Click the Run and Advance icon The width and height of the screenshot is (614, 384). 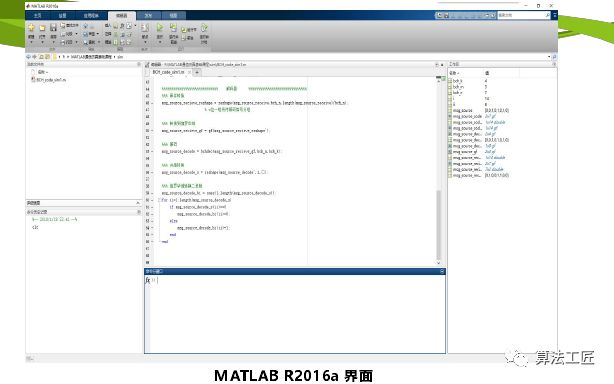[x=173, y=27]
